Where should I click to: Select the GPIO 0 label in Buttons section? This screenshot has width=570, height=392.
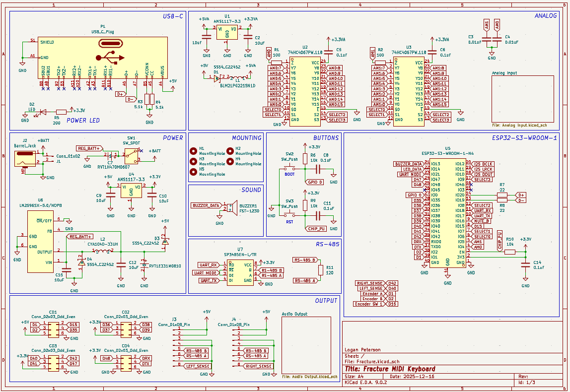(x=316, y=182)
